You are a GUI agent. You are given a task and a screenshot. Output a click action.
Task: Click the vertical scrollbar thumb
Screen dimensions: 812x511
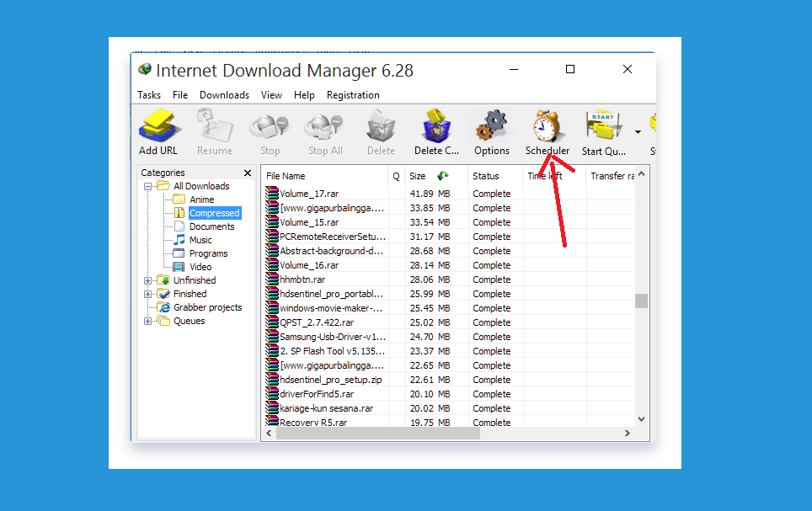point(642,301)
